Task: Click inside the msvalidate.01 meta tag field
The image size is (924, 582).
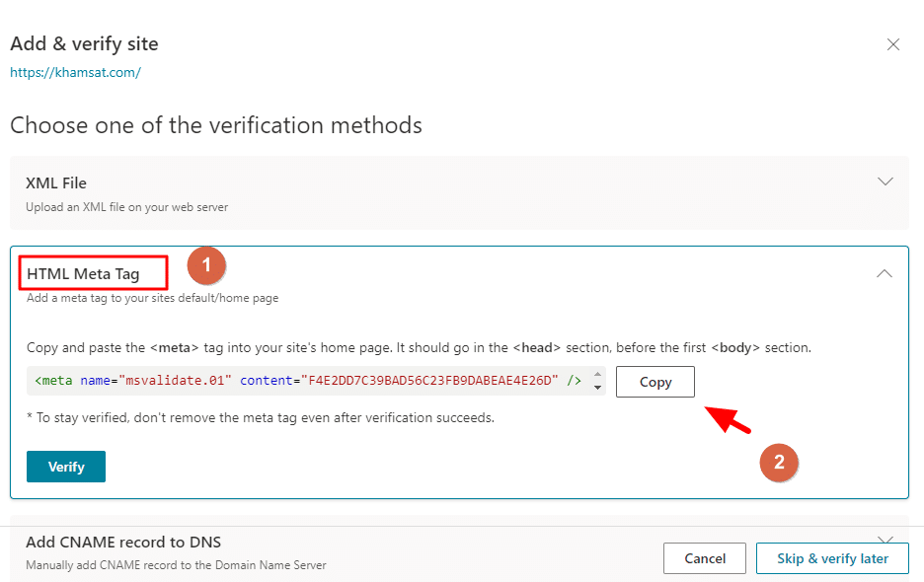Action: (307, 381)
